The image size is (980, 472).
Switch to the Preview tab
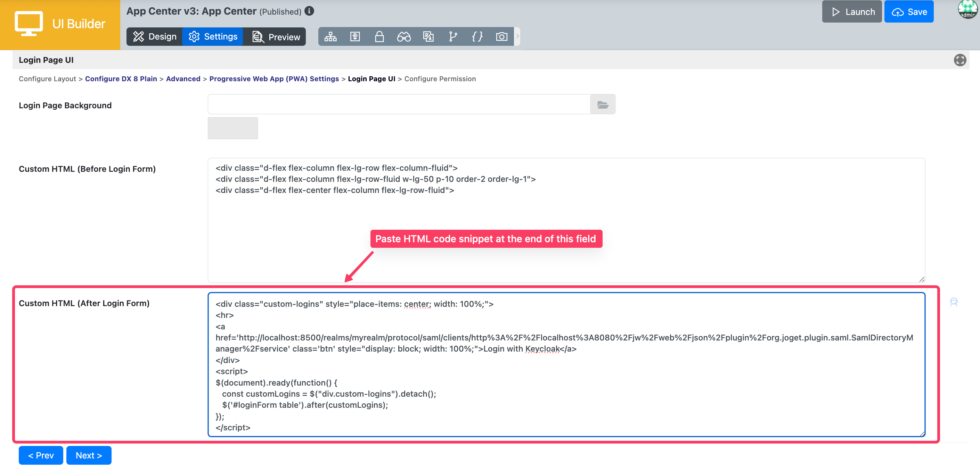[x=276, y=36]
